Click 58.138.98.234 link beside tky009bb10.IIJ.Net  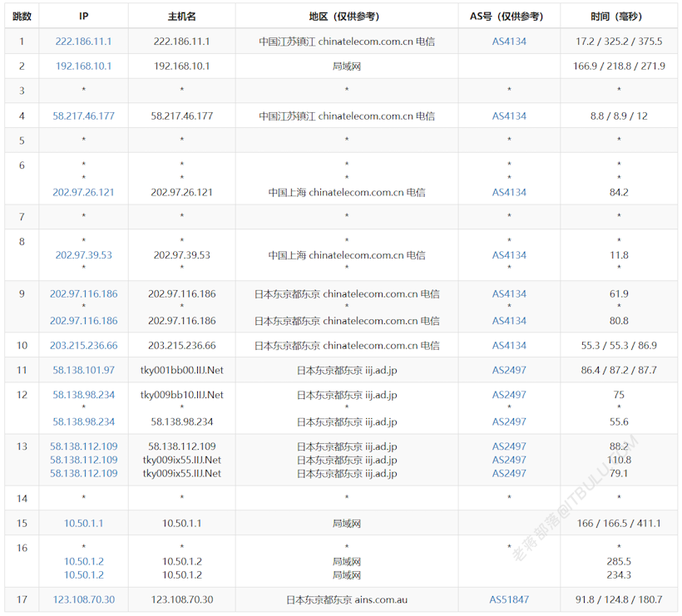pos(83,395)
